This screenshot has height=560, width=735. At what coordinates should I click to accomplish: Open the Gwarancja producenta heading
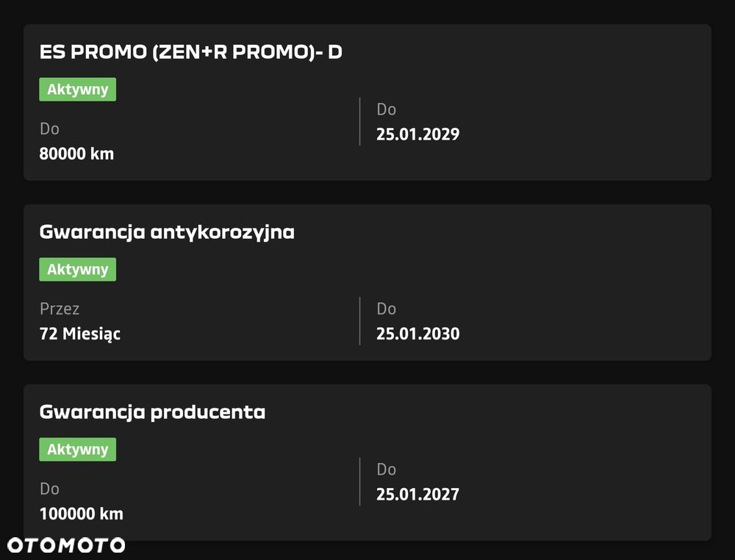click(x=152, y=412)
